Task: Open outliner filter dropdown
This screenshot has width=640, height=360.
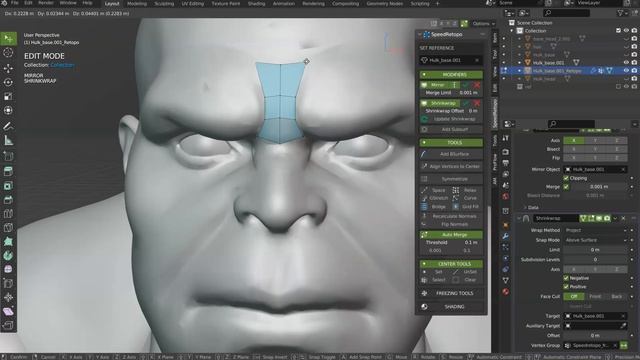Action: tap(622, 13)
